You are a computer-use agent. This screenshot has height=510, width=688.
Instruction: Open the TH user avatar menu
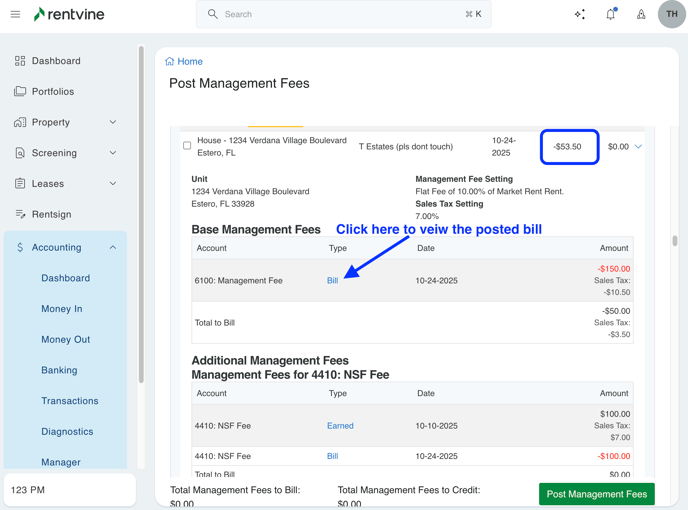point(671,14)
